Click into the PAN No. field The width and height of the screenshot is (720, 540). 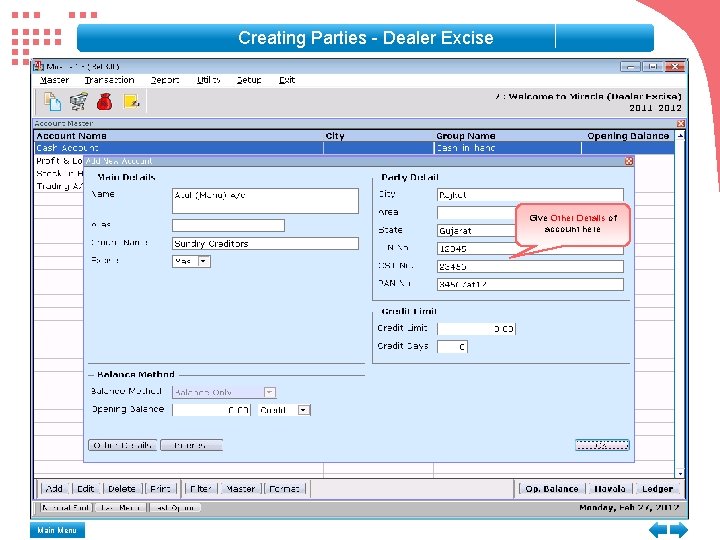pyautogui.click(x=530, y=284)
